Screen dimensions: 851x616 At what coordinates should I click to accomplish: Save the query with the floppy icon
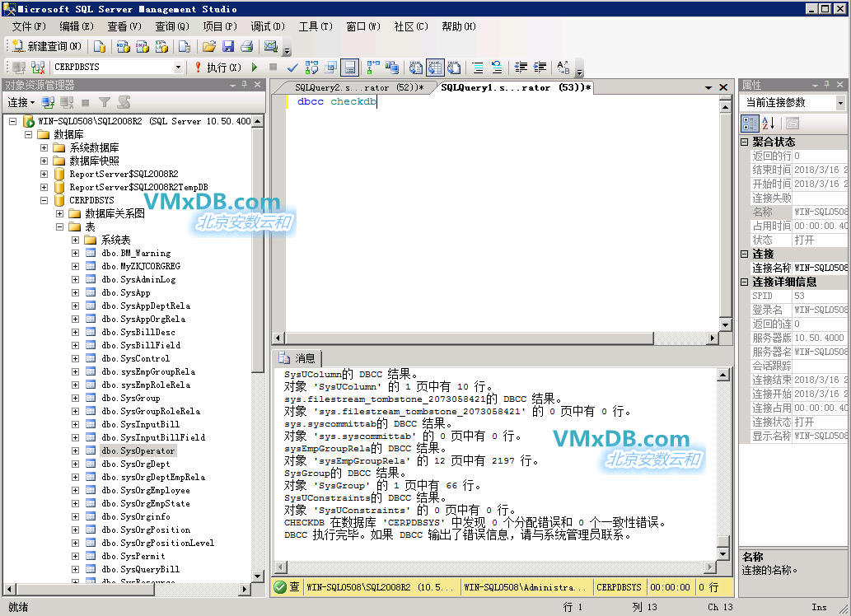(x=228, y=47)
